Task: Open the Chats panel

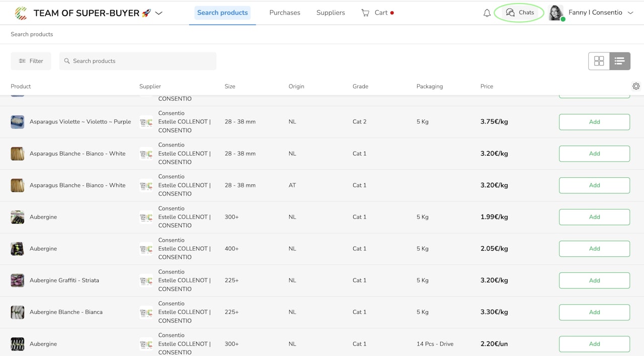Action: point(519,13)
